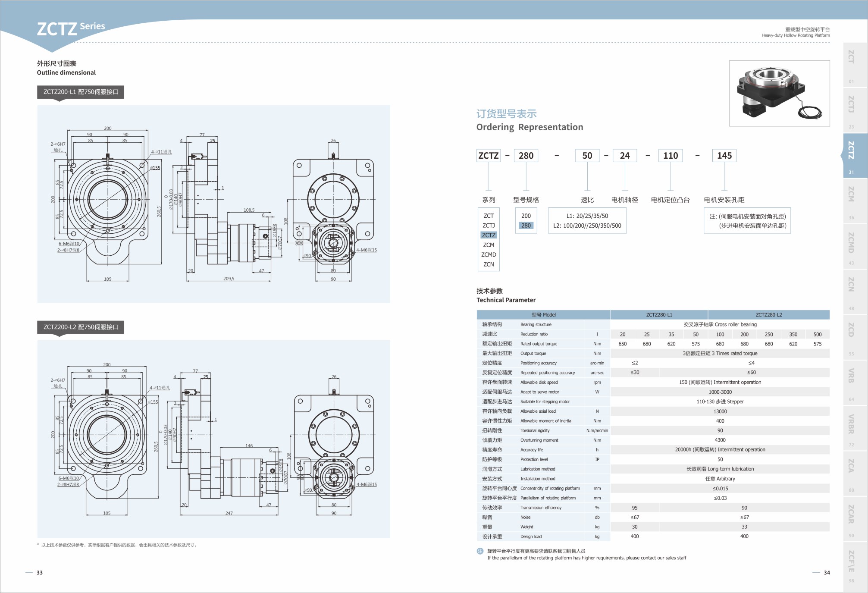Click highlighted model size 280
Screen dimensions: 868x593
526,226
